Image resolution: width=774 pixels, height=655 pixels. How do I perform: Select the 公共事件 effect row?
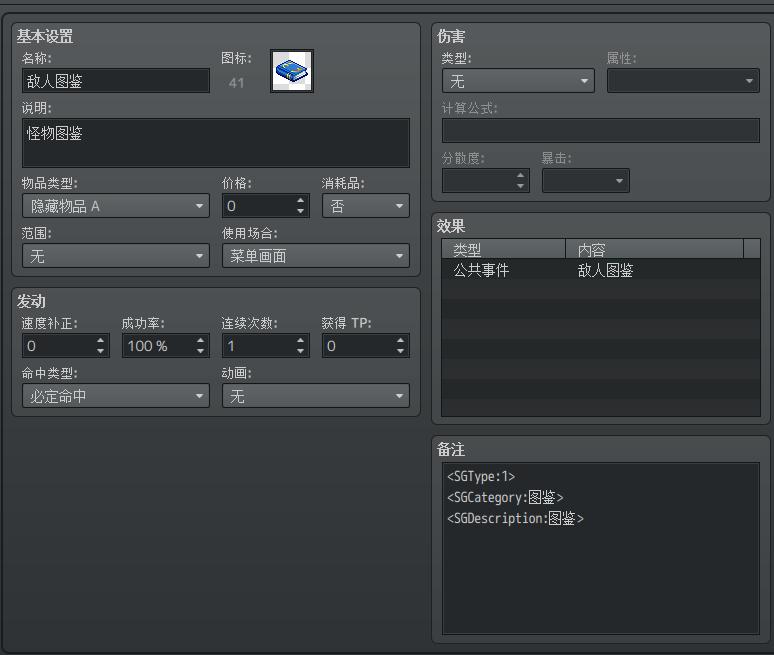[x=601, y=270]
